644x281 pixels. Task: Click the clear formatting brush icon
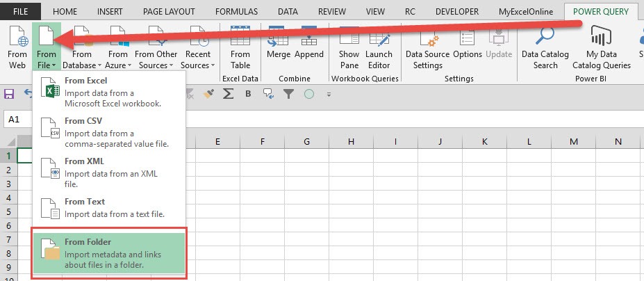pyautogui.click(x=208, y=94)
